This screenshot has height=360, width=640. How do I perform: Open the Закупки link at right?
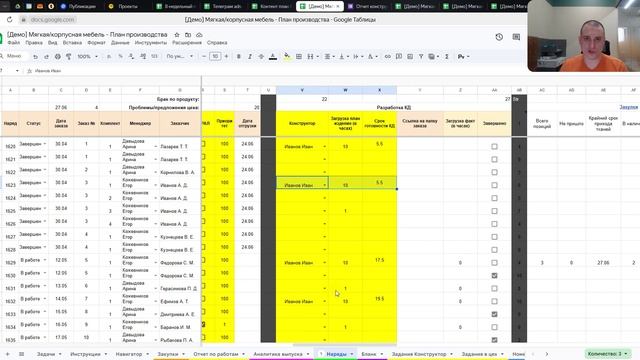[x=629, y=107]
